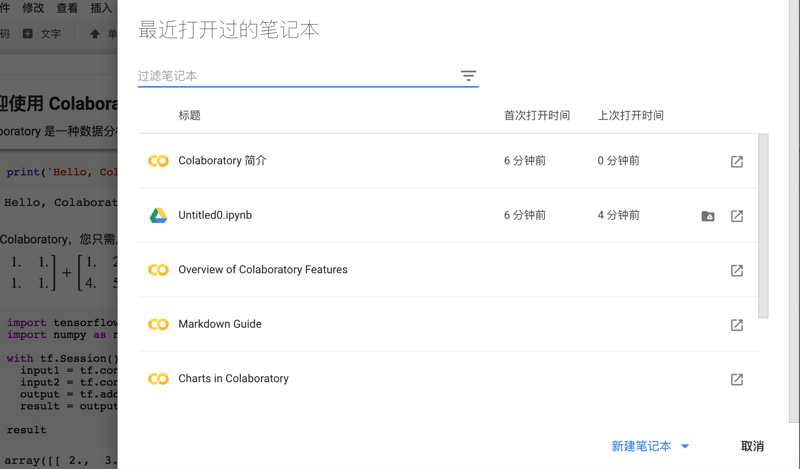Sort by 首次打开时间 column header

point(537,115)
